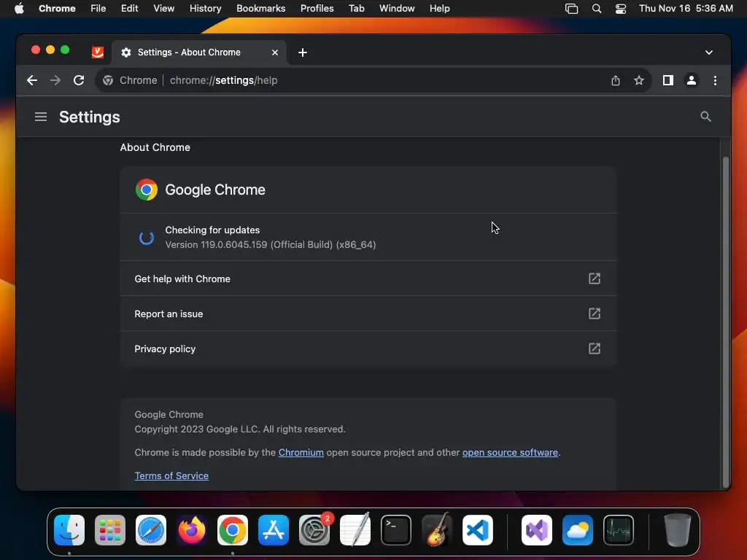747x560 pixels.
Task: Open the File menu
Action: (98, 9)
